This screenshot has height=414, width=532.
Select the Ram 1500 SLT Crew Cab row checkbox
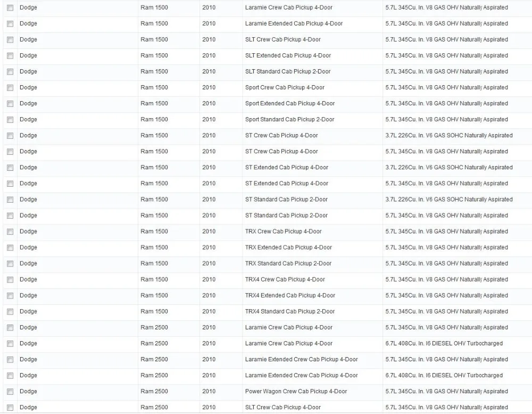tap(10, 40)
